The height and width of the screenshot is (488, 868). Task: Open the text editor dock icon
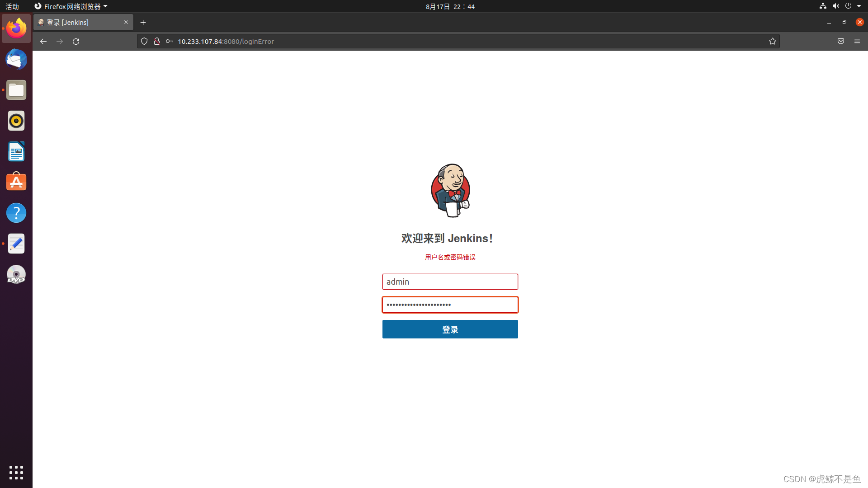pyautogui.click(x=16, y=244)
